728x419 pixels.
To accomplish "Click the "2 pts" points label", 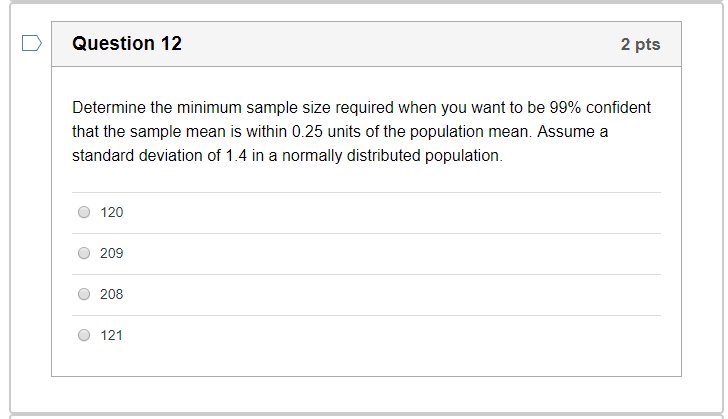I will point(640,45).
